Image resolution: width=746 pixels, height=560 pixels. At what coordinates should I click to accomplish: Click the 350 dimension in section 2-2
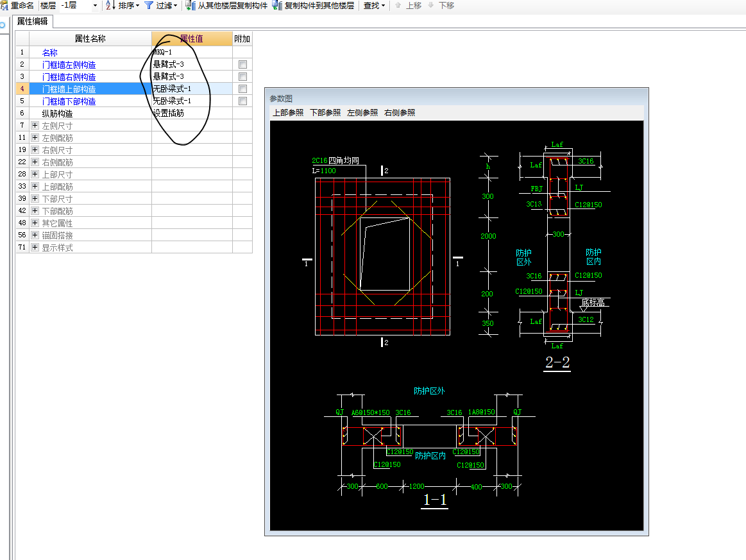click(x=487, y=323)
